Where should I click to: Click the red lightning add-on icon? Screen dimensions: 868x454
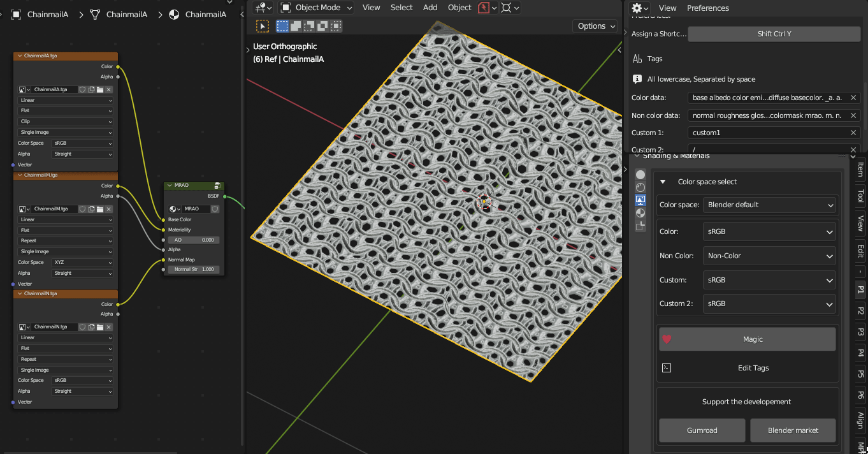click(484, 8)
